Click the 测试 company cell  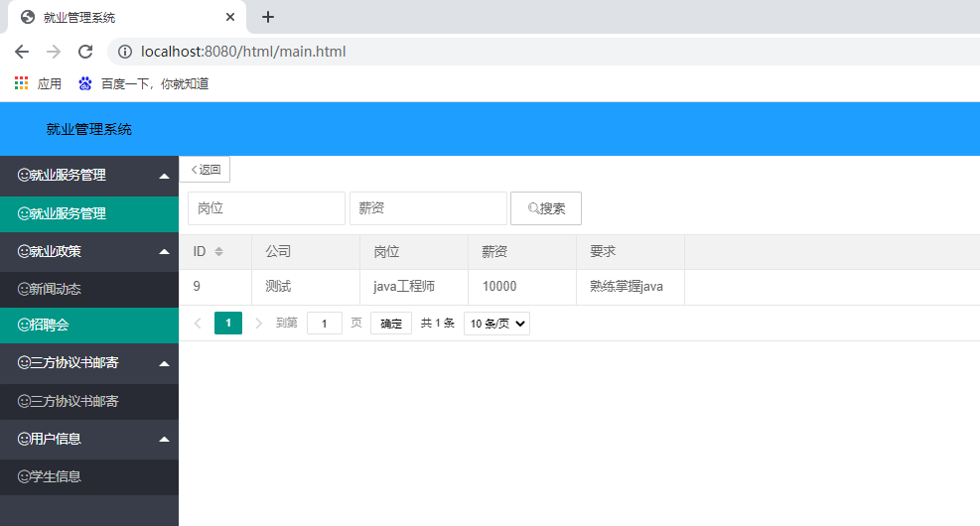pyautogui.click(x=306, y=287)
